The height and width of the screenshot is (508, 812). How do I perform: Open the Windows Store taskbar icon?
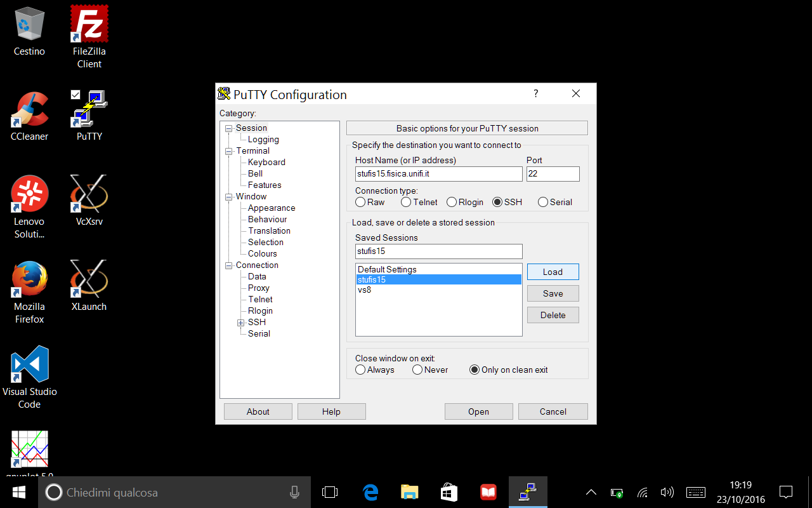tap(449, 492)
